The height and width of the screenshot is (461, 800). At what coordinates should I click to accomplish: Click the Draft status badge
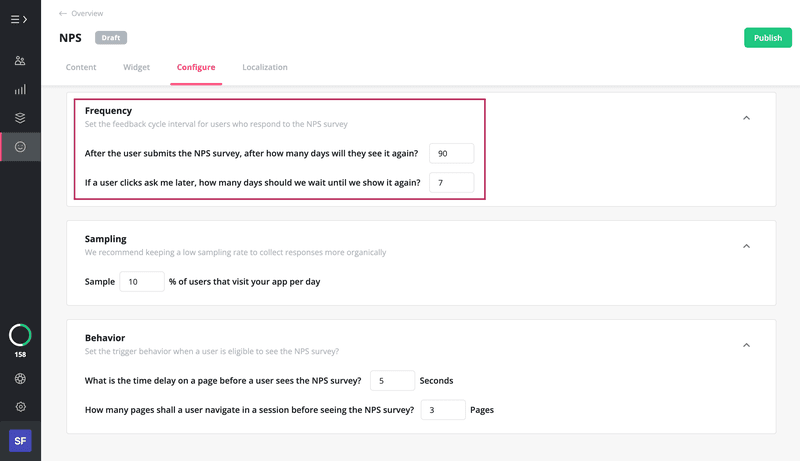pyautogui.click(x=111, y=38)
